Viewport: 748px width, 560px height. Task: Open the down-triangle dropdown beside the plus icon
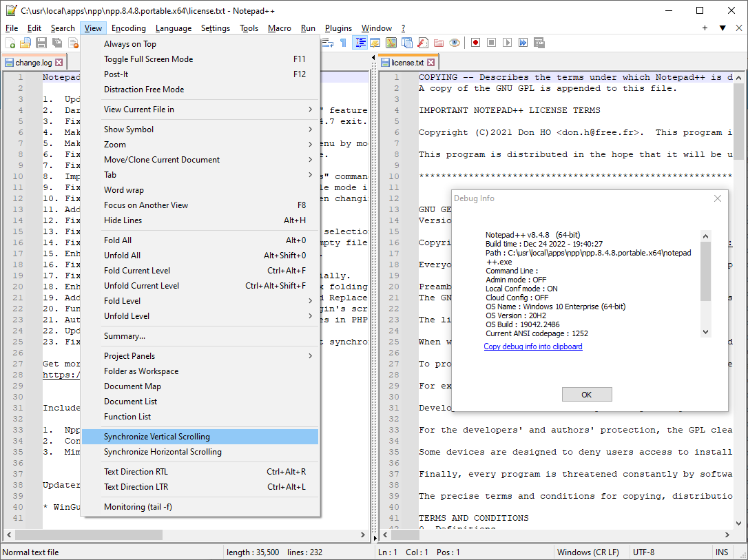[723, 28]
